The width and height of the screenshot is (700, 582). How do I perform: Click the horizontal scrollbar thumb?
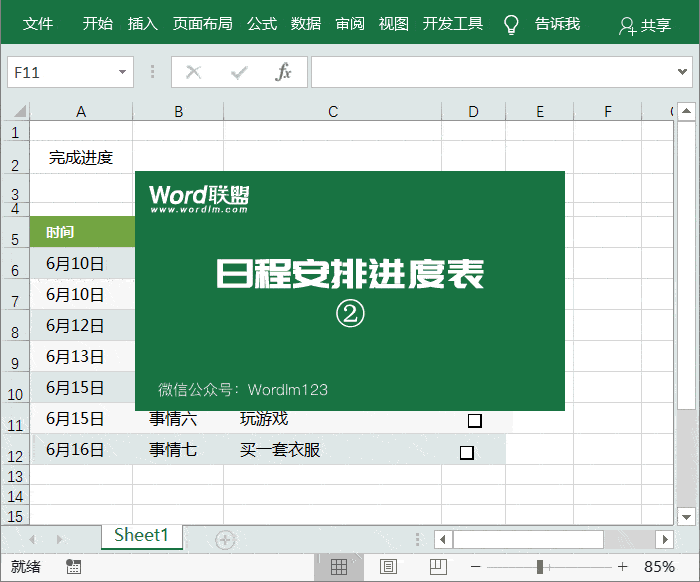tap(529, 539)
